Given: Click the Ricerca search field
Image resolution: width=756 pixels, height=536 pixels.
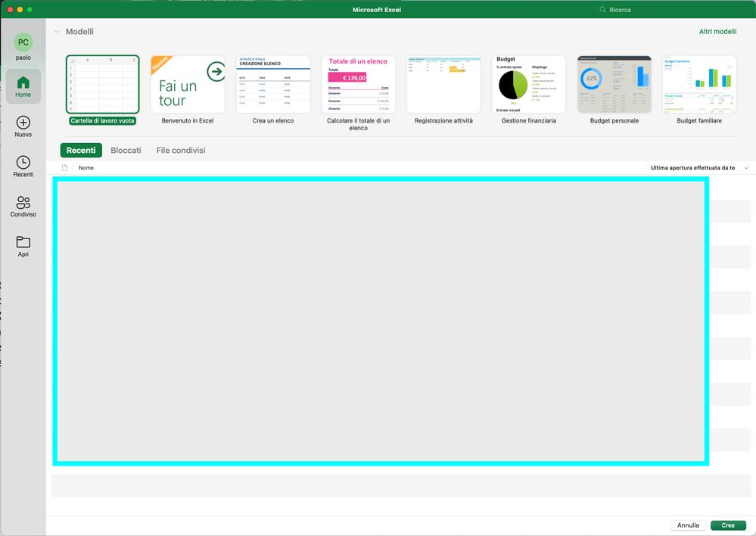Looking at the screenshot, I should [x=673, y=10].
